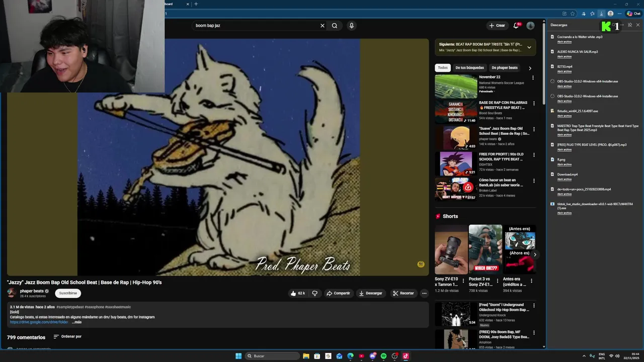
Task: Expand description with ...más
Action: point(76,322)
